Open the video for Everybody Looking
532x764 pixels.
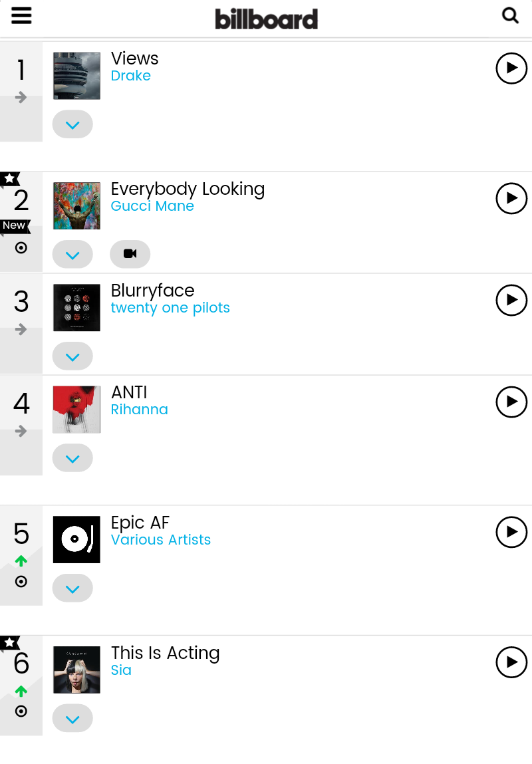tap(130, 254)
